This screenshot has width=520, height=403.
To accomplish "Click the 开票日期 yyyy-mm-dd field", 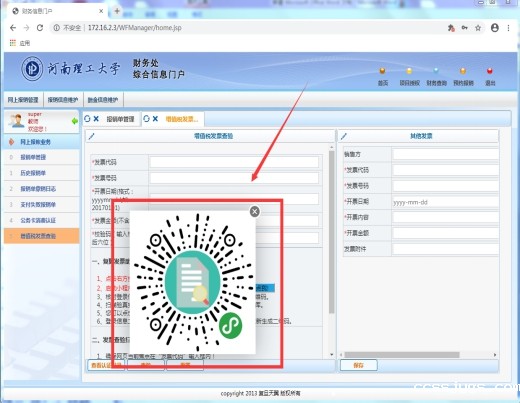I will (446, 202).
